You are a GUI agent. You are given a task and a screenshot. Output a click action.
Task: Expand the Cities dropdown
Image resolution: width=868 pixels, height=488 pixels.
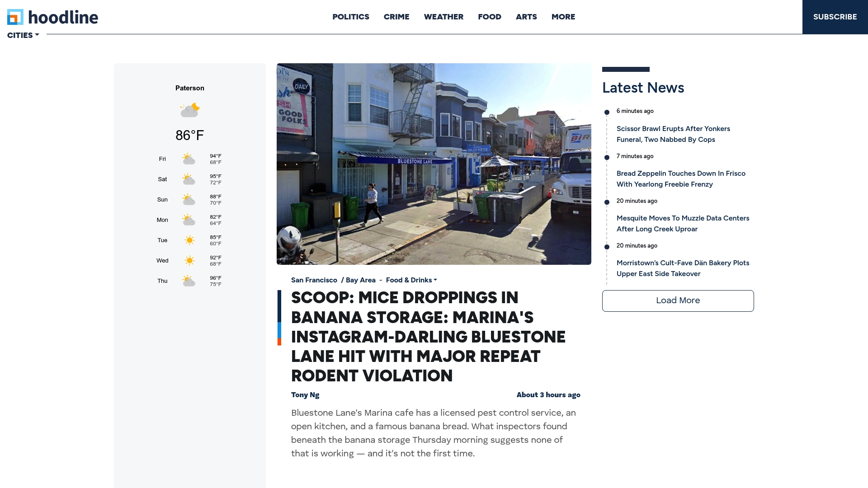tap(23, 35)
